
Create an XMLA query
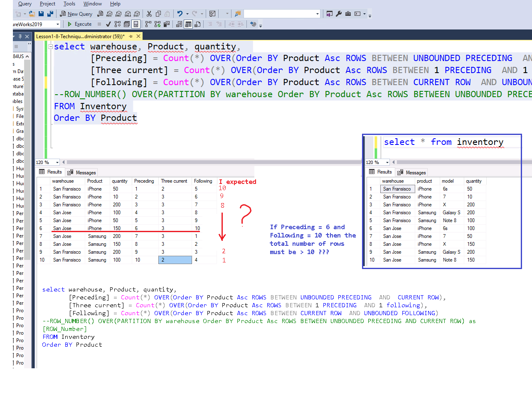click(x=128, y=14)
